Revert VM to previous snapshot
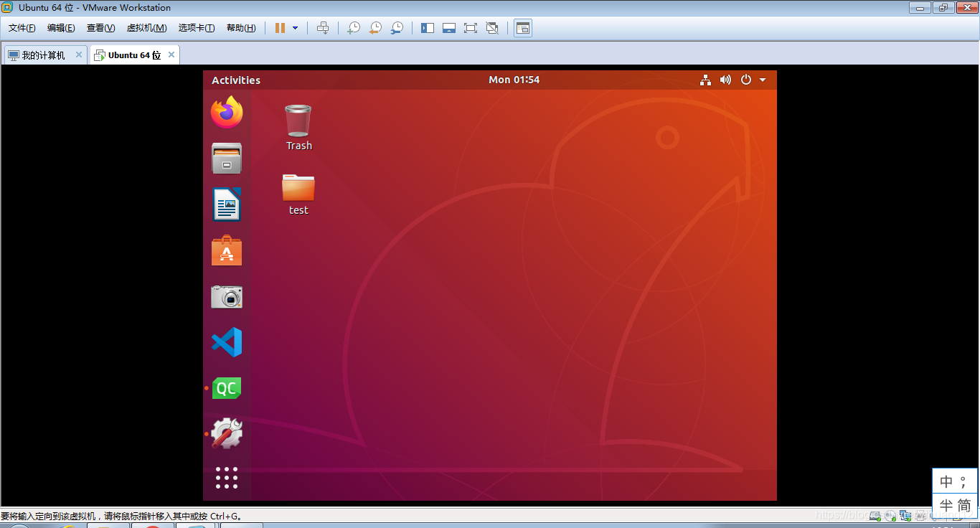Screen dimensions: 980x528 375,28
